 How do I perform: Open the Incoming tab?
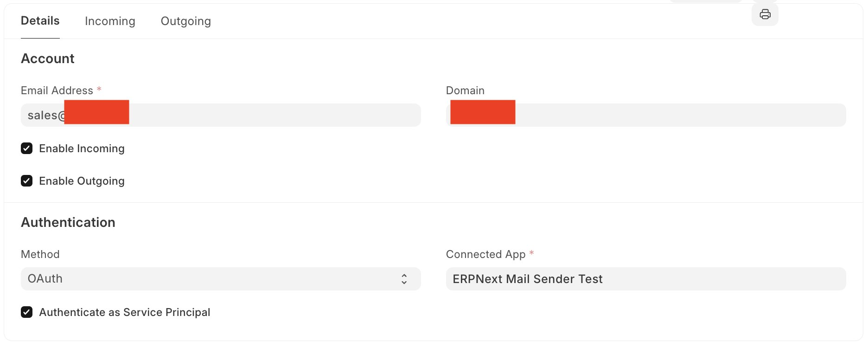click(110, 21)
